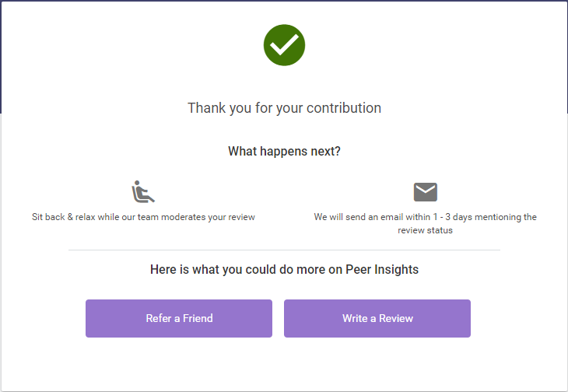Click the green checkmark success icon

pyautogui.click(x=284, y=45)
